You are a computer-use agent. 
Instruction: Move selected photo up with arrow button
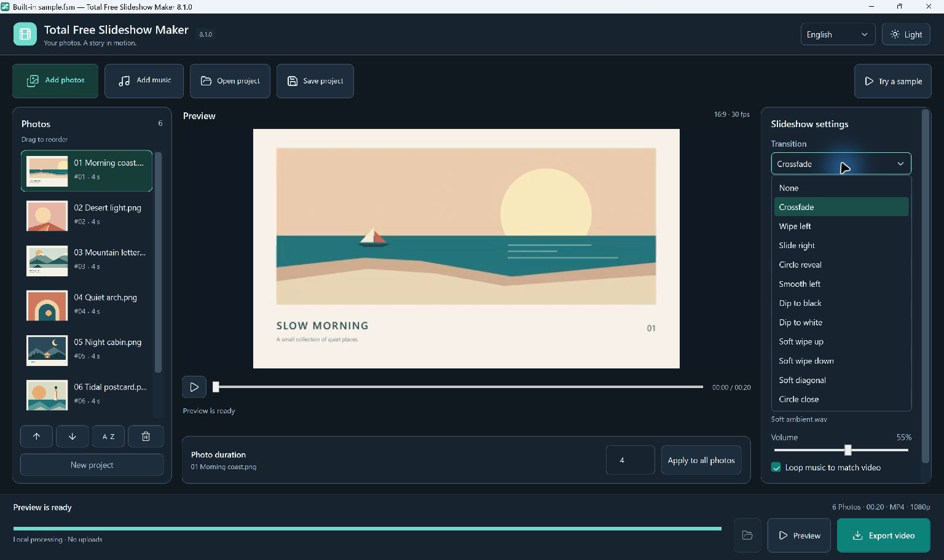click(36, 437)
